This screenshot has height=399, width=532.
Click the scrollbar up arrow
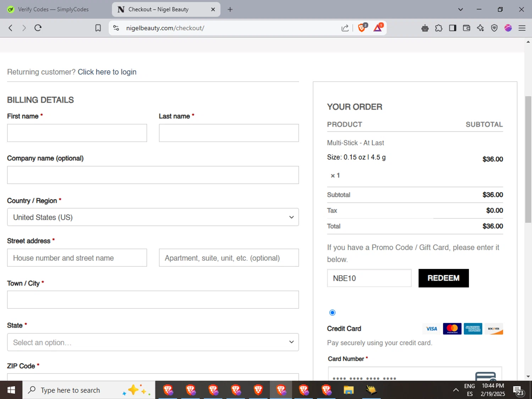point(528,42)
